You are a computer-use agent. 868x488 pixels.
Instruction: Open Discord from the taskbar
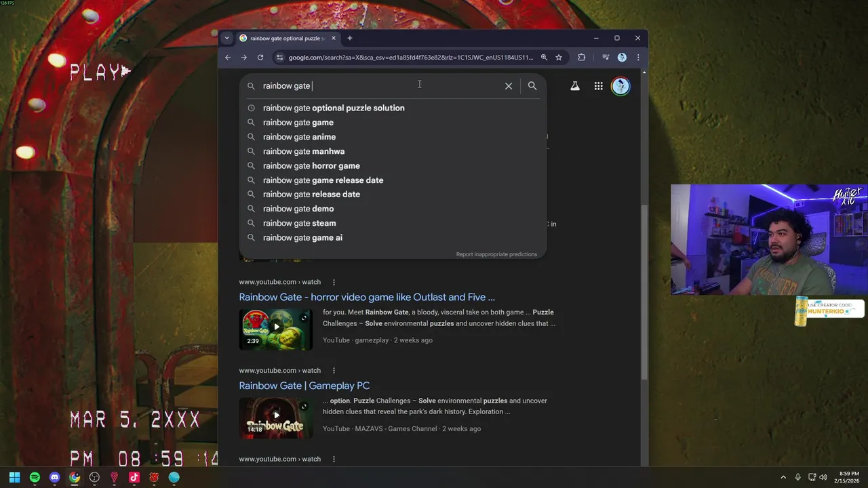pos(55,477)
